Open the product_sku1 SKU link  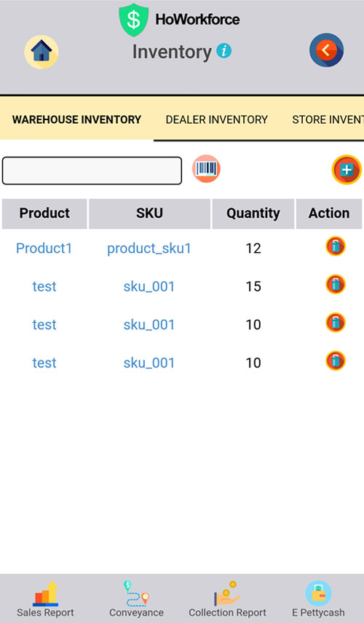click(x=149, y=248)
